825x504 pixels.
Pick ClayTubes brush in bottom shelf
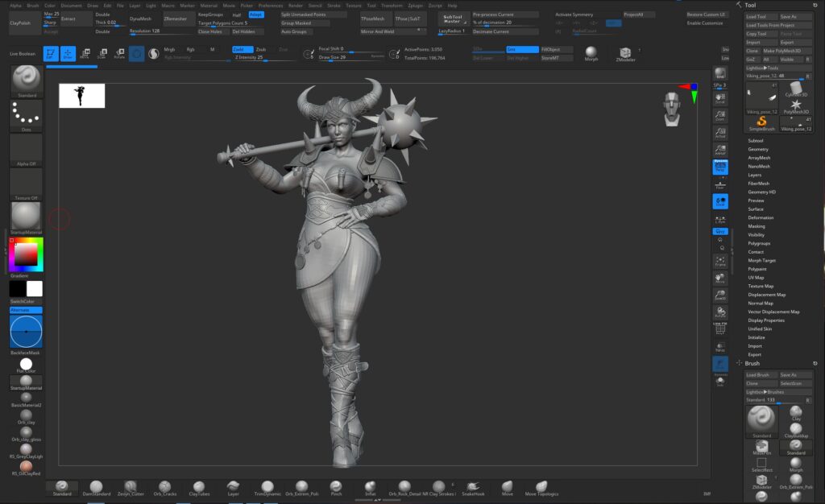point(199,488)
